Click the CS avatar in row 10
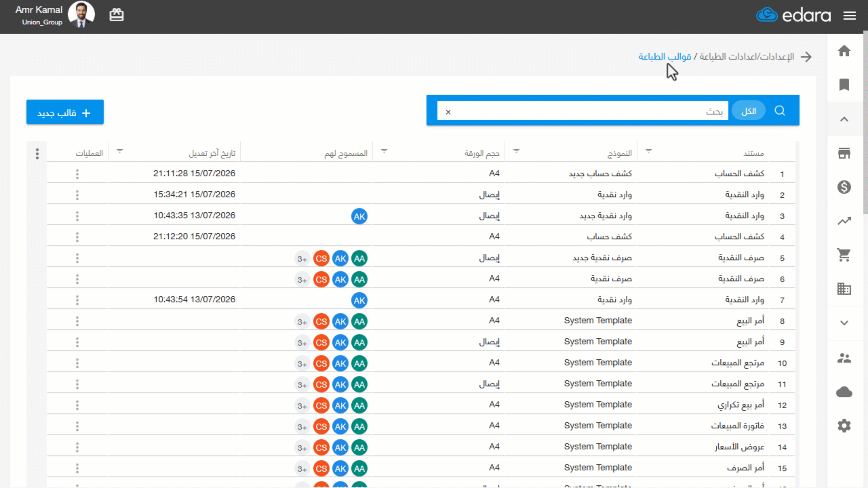 click(321, 363)
